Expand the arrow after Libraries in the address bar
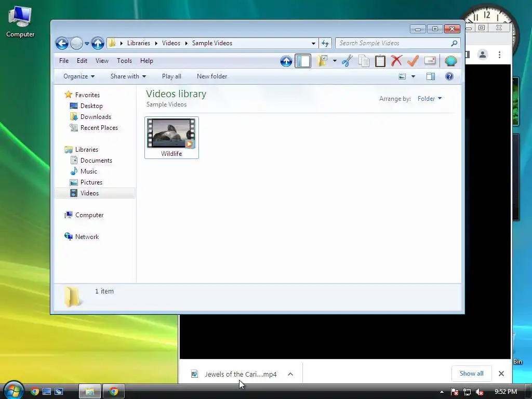Screen dimensions: 532x399 coord(156,44)
